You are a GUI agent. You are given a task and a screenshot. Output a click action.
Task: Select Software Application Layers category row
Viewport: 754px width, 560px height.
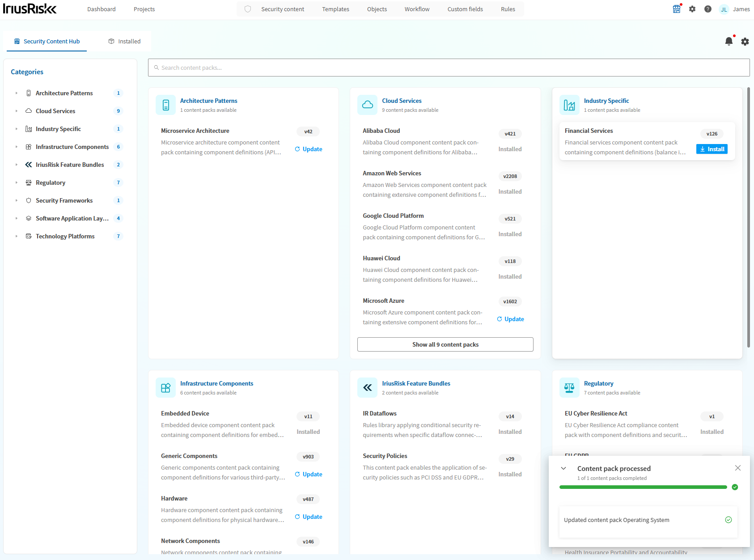pyautogui.click(x=70, y=218)
